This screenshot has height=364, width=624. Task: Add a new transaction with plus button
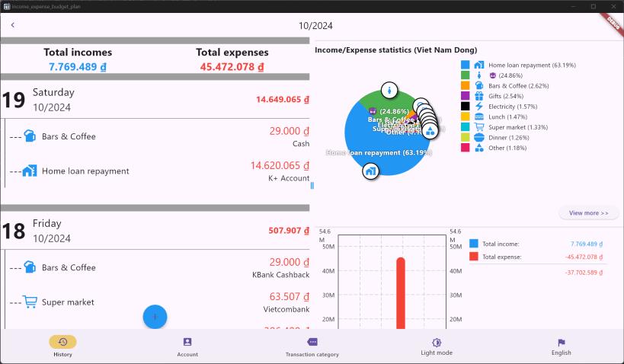155,317
